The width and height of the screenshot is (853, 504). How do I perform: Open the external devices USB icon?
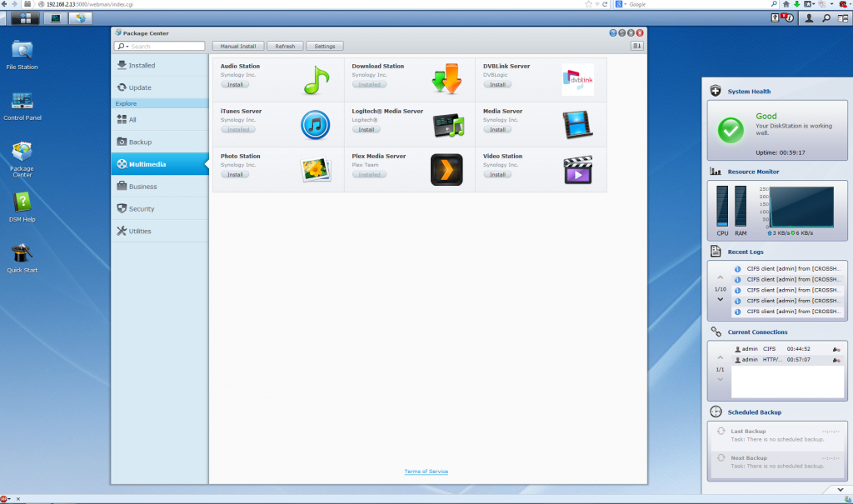[776, 18]
